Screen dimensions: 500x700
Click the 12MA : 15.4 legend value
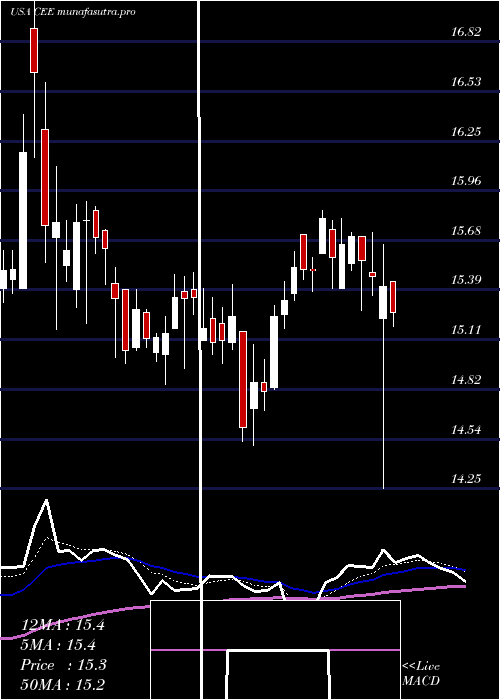[x=63, y=625]
